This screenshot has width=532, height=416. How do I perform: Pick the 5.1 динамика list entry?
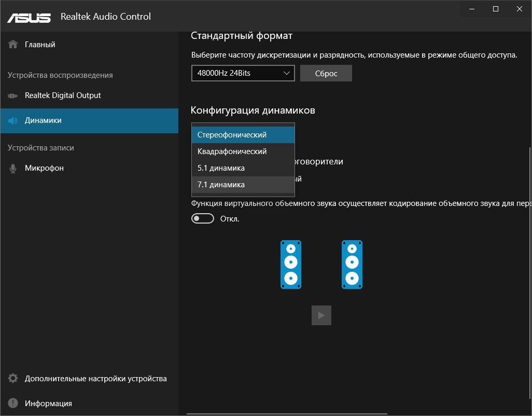243,168
